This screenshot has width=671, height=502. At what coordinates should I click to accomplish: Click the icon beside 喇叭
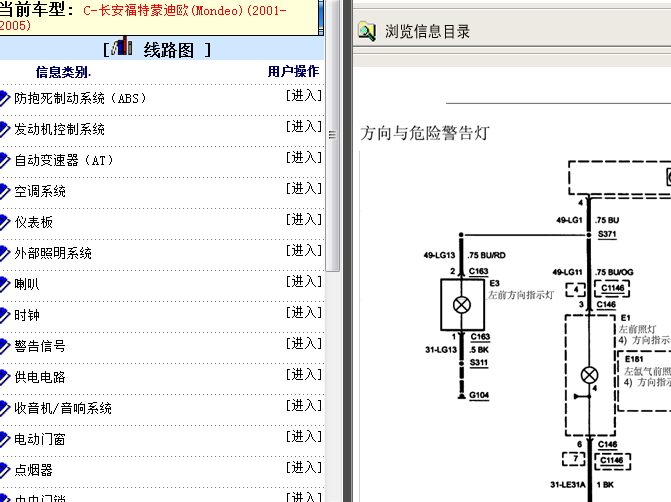pyautogui.click(x=4, y=284)
